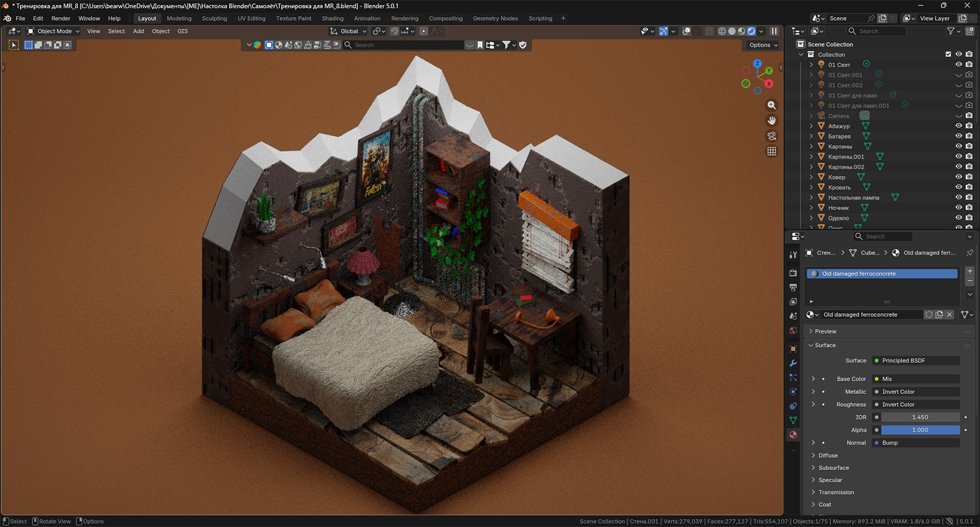Viewport: 980px width, 527px height.
Task: Switch to wireframe viewport shading
Action: point(722,31)
